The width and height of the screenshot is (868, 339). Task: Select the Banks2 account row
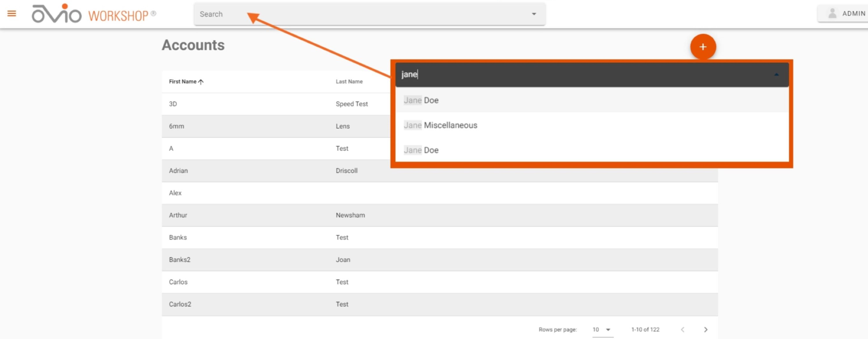click(x=440, y=260)
